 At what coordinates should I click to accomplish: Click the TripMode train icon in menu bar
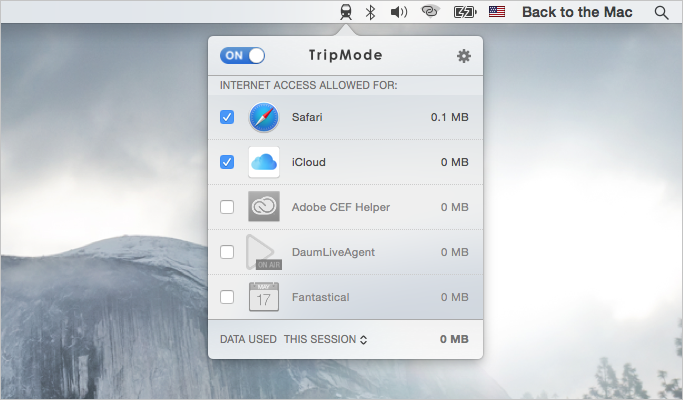[x=346, y=12]
